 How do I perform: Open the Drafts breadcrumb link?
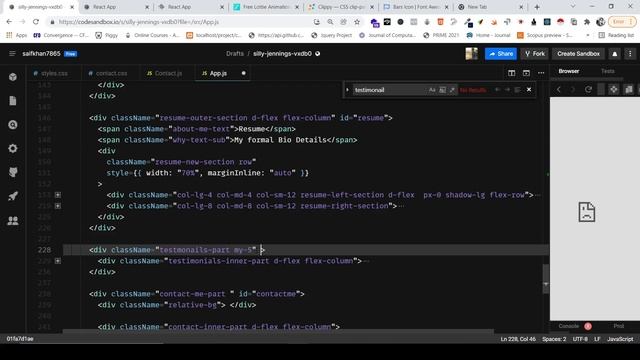pyautogui.click(x=235, y=54)
